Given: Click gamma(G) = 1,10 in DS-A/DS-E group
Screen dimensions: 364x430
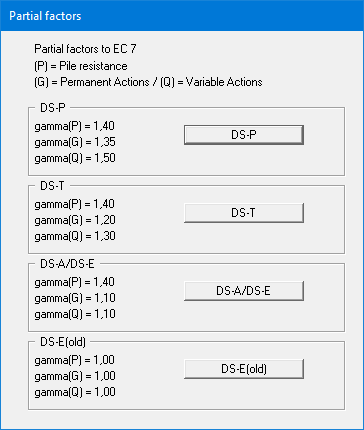Looking at the screenshot, I should point(75,298).
